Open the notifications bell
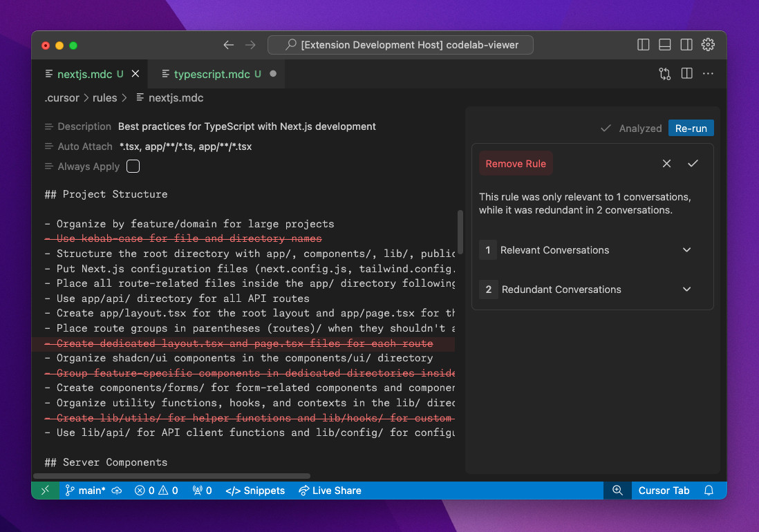Screen dimensions: 759x532 click(x=709, y=491)
